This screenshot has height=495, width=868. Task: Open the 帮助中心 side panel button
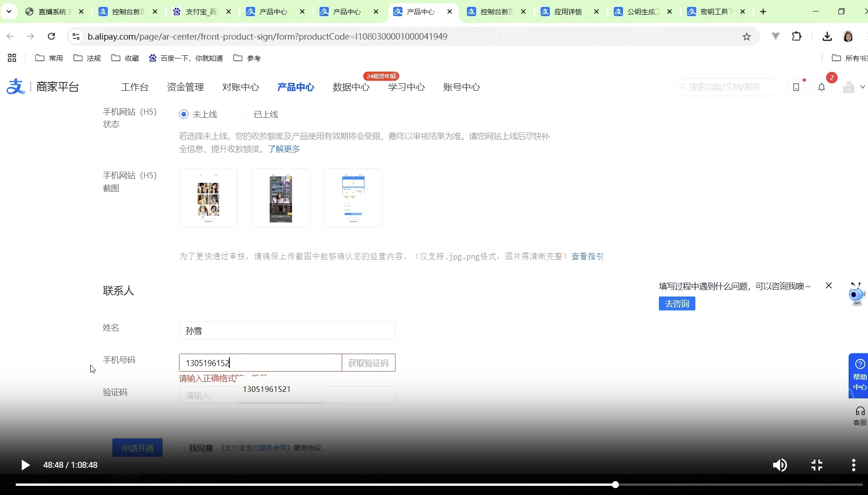(x=859, y=376)
